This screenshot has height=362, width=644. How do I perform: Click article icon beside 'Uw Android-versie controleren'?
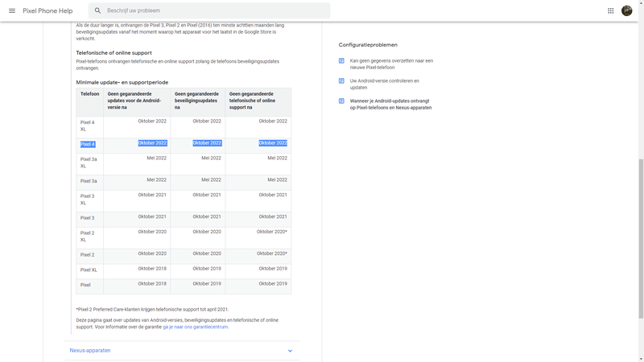[341, 81]
